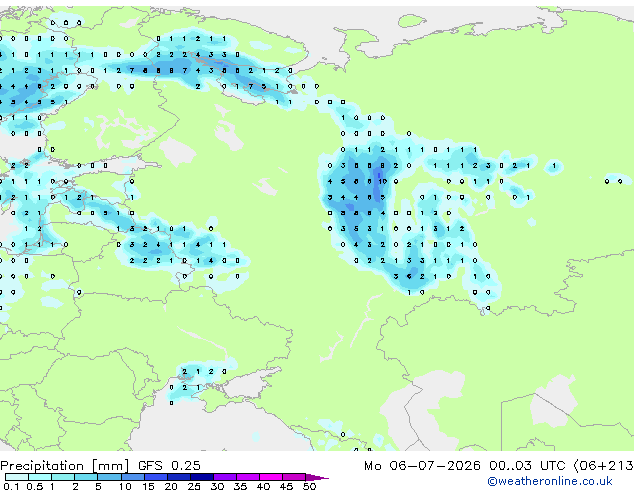The width and height of the screenshot is (634, 490).
Task: Click the 0.5 mm legend color swatch
Action: click(x=40, y=477)
